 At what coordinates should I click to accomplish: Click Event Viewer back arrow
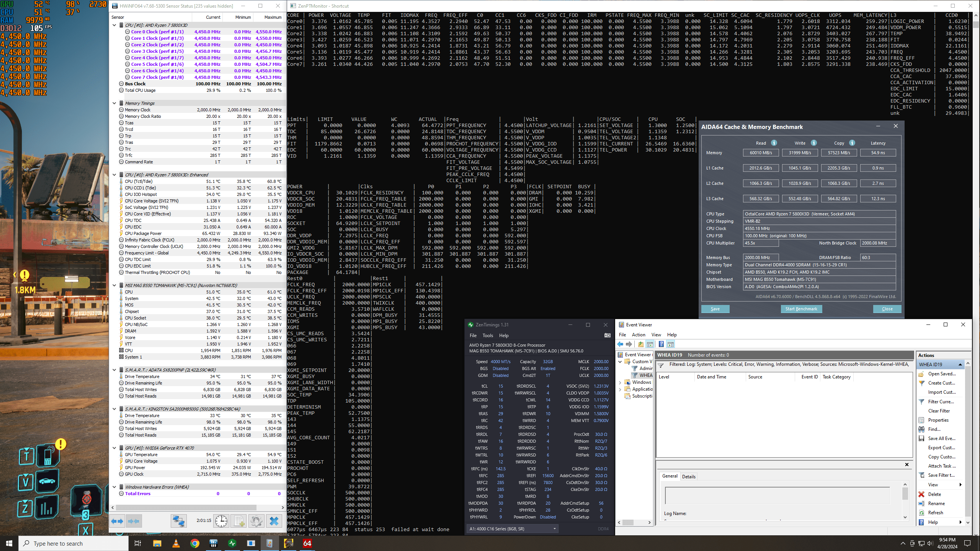point(620,344)
